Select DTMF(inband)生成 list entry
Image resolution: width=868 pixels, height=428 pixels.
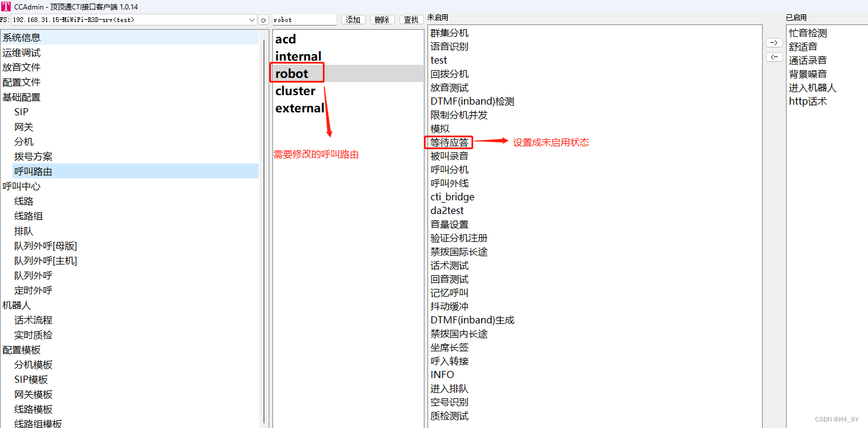tap(472, 320)
